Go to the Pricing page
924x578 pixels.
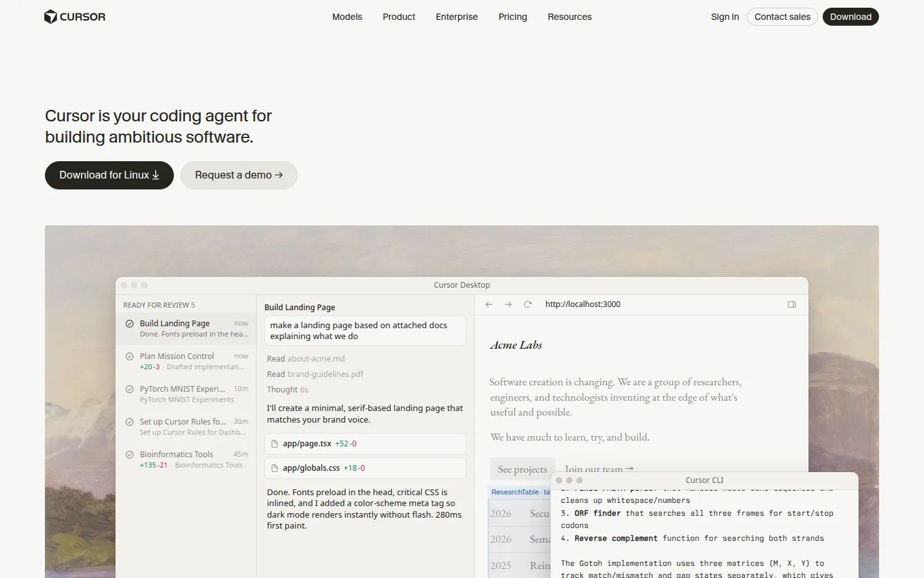click(513, 17)
